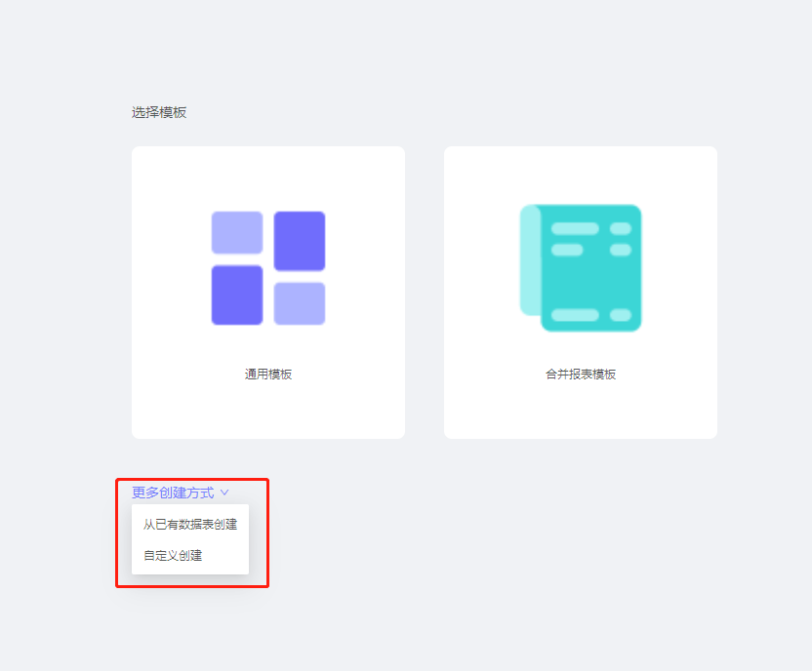The width and height of the screenshot is (812, 671).
Task: Click the light purple bottom-right tile of 通用模板 icon
Action: (300, 303)
